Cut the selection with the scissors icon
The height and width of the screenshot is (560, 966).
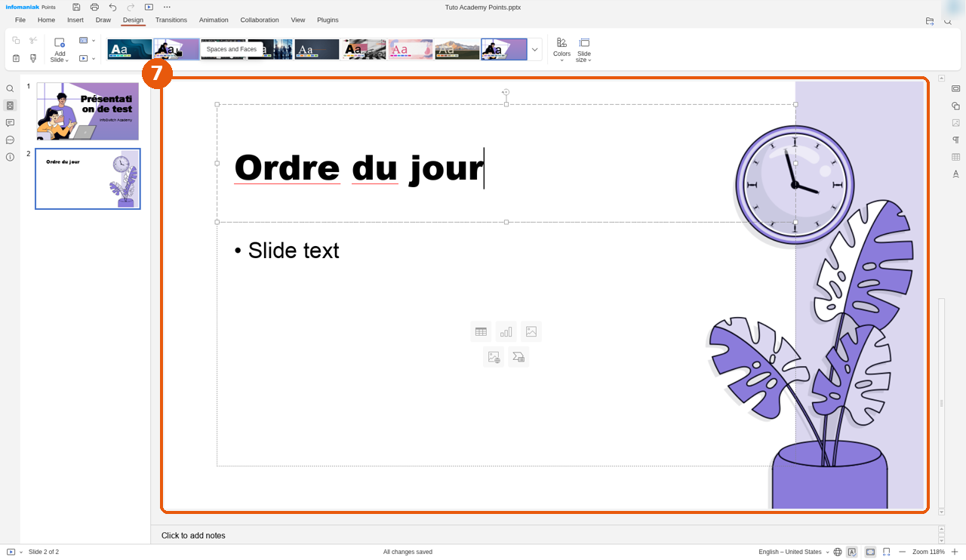pos(33,40)
